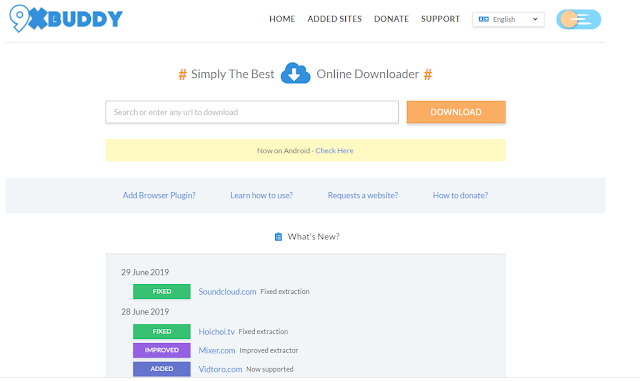Image resolution: width=640 pixels, height=381 pixels.
Task: Open the Requests a website? link
Action: (x=363, y=195)
